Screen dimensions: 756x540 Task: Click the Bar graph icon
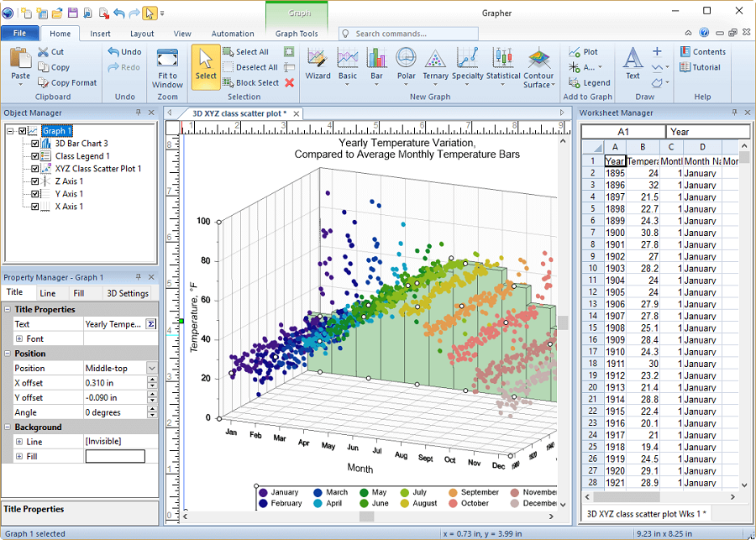pos(376,63)
